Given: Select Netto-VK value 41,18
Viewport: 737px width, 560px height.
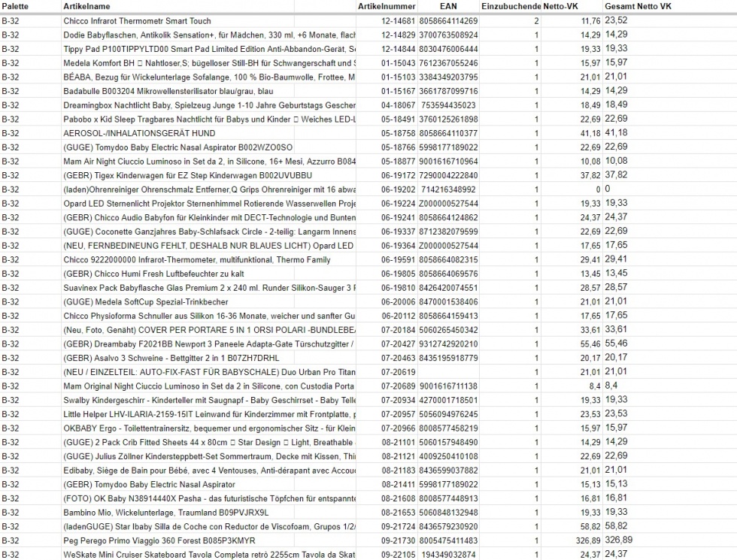Looking at the screenshot, I should (x=590, y=134).
